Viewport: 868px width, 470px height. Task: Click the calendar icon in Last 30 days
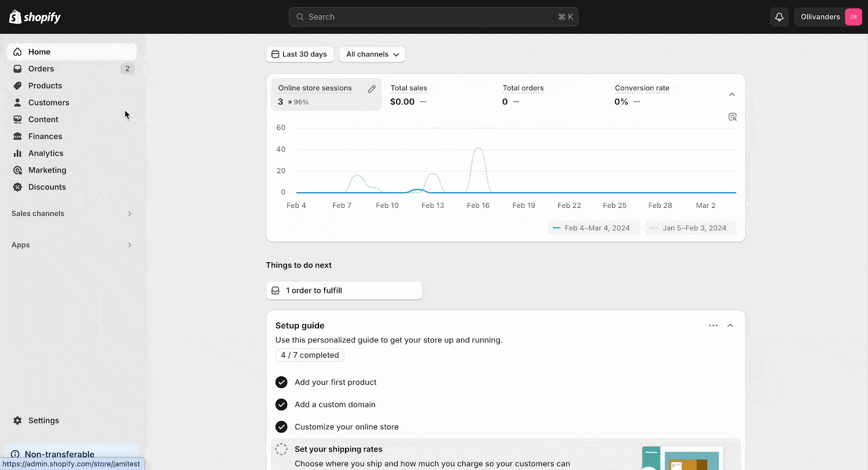275,54
